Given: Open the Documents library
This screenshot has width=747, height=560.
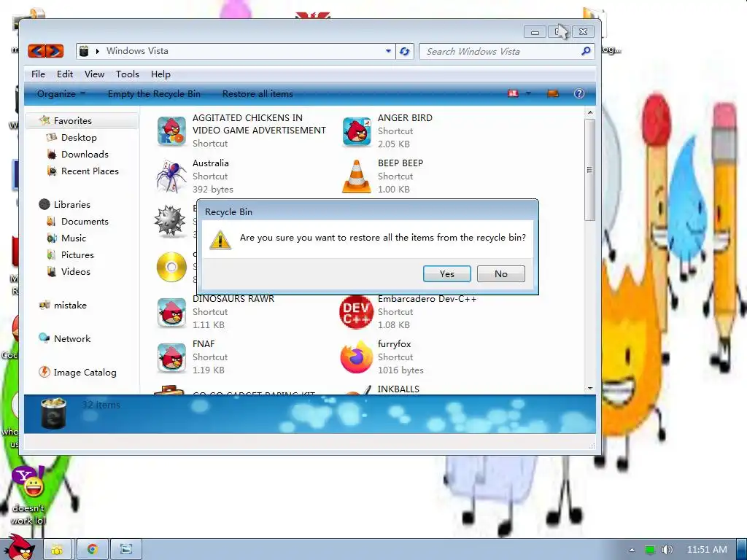Looking at the screenshot, I should pos(85,221).
